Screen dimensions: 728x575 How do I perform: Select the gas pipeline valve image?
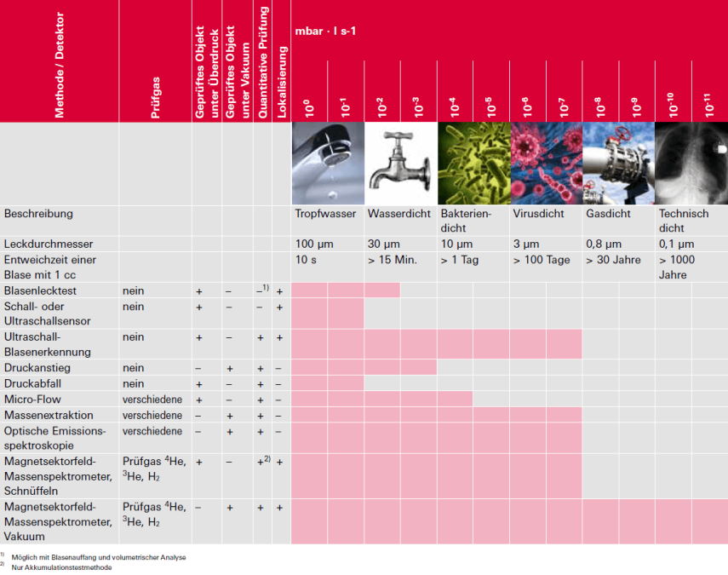[618, 163]
